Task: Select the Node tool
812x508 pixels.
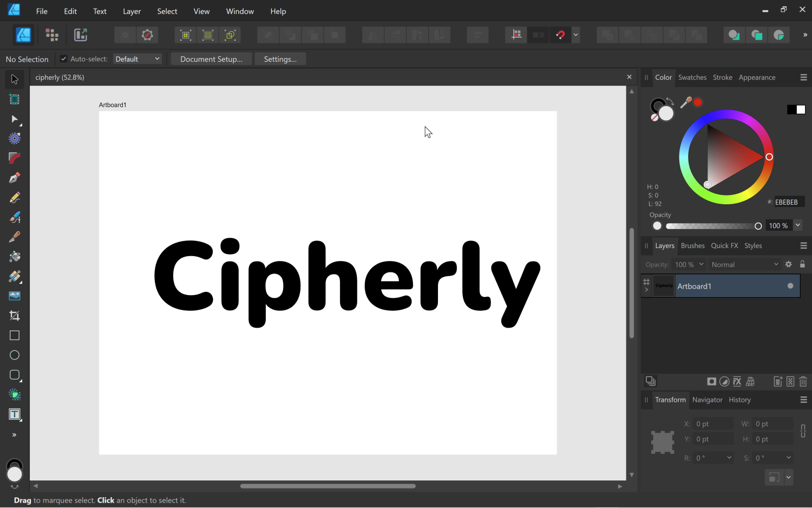Action: [x=14, y=119]
